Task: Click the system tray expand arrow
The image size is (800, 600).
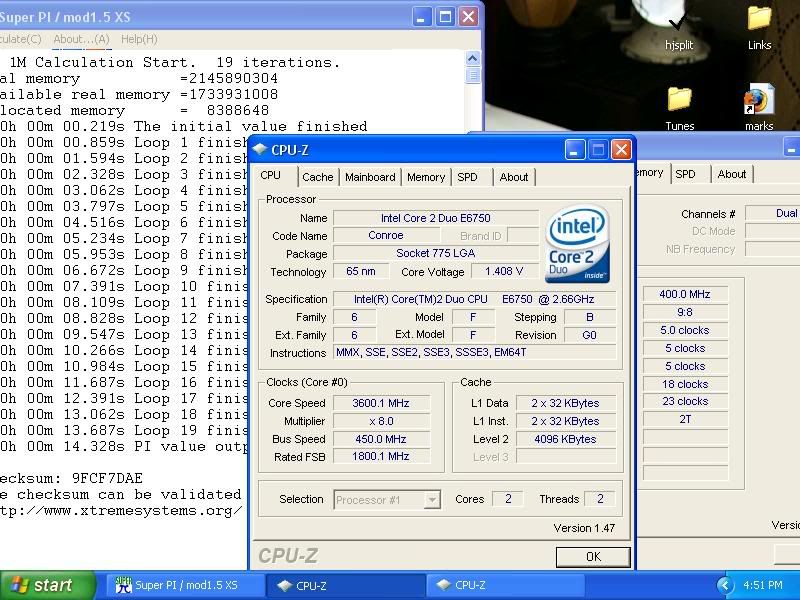Action: point(725,585)
